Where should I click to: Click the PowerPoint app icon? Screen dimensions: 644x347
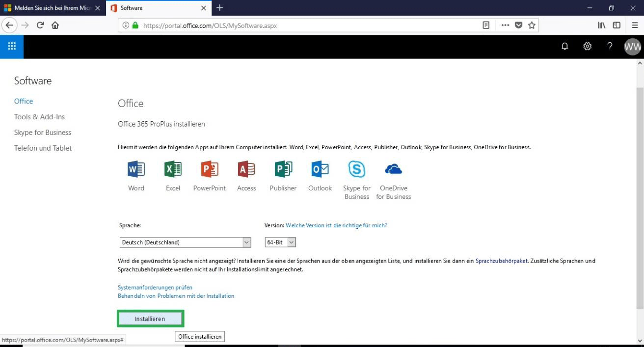coord(210,169)
